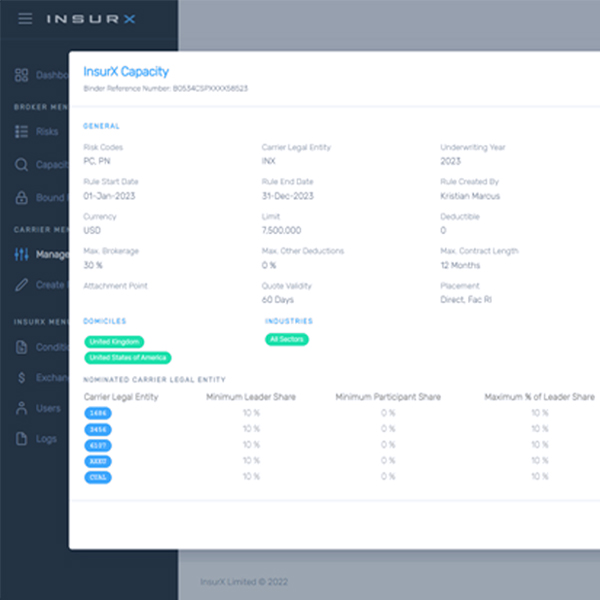Select the Deductible value 0
The width and height of the screenshot is (600, 600).
coord(443,230)
